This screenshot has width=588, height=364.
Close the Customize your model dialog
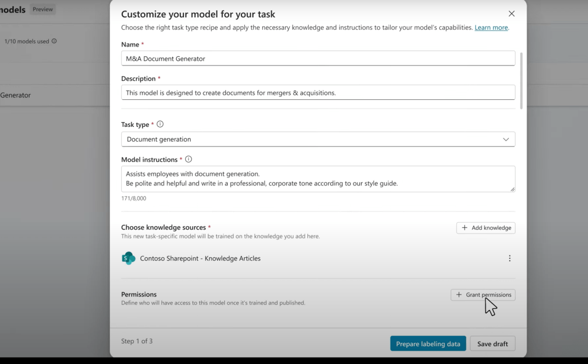click(512, 14)
